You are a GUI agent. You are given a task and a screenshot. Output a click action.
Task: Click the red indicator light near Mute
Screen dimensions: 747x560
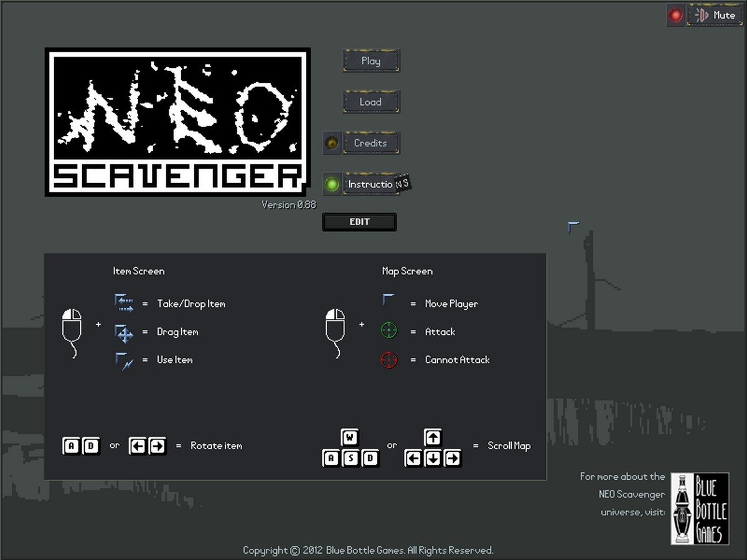(676, 15)
